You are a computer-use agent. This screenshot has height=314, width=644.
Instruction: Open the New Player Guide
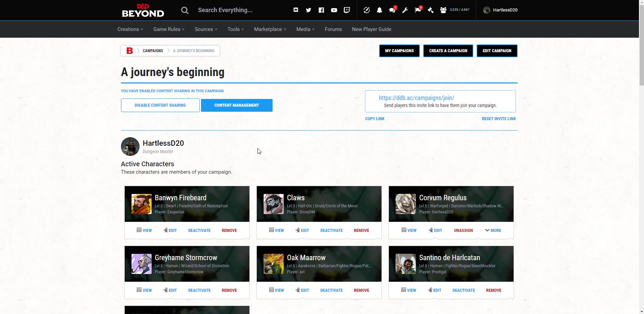pos(371,29)
